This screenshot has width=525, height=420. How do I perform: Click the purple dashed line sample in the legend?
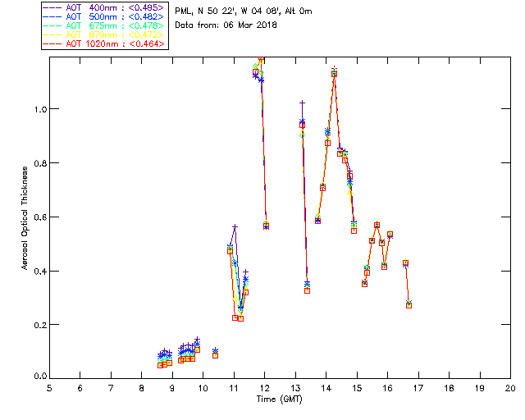(52, 8)
